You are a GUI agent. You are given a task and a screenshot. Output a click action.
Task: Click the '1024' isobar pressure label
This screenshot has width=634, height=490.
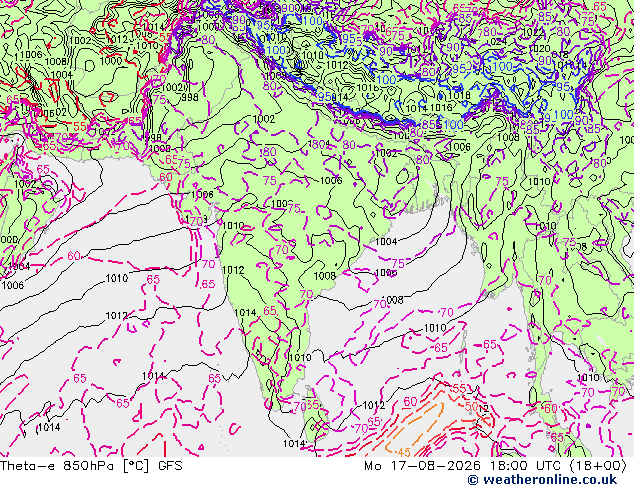pyautogui.click(x=497, y=41)
